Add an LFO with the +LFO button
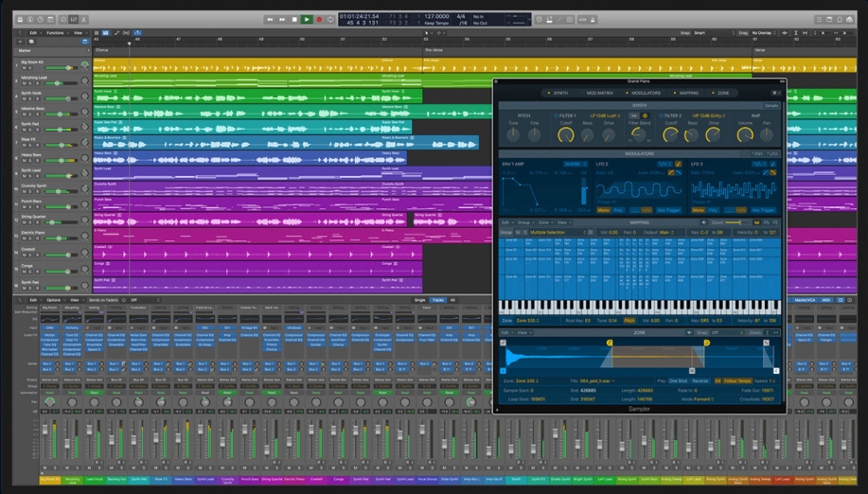This screenshot has width=868, height=494. tap(772, 154)
